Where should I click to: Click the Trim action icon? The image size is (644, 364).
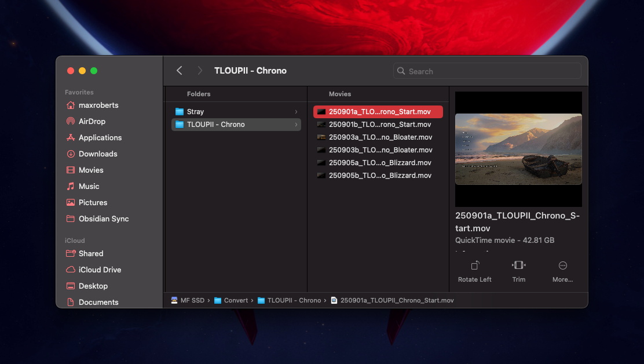[518, 265]
